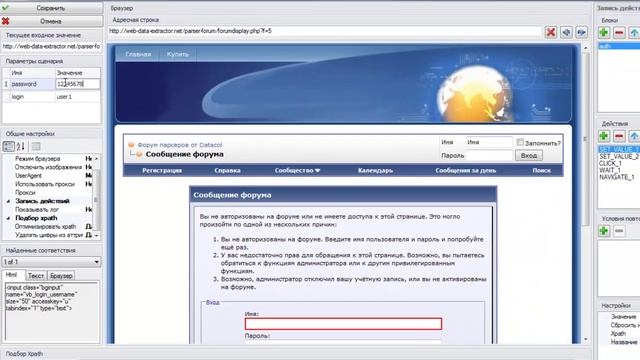640x360 pixels.
Task: Navigate back with the left arrow icon
Action: point(566,32)
